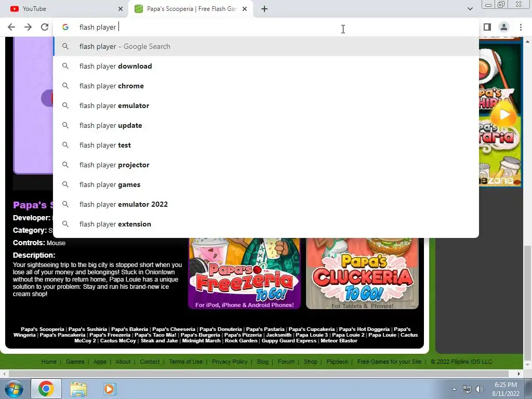Open the network tray icon

[x=467, y=389]
